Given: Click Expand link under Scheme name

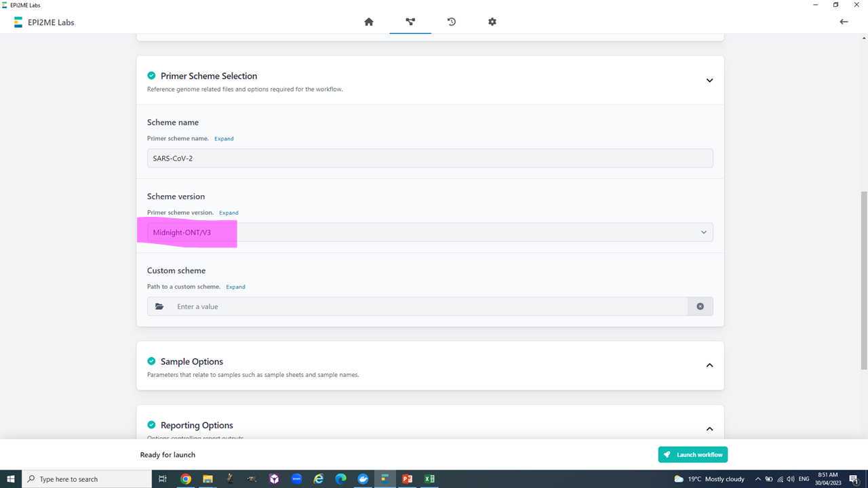Looking at the screenshot, I should tap(224, 138).
